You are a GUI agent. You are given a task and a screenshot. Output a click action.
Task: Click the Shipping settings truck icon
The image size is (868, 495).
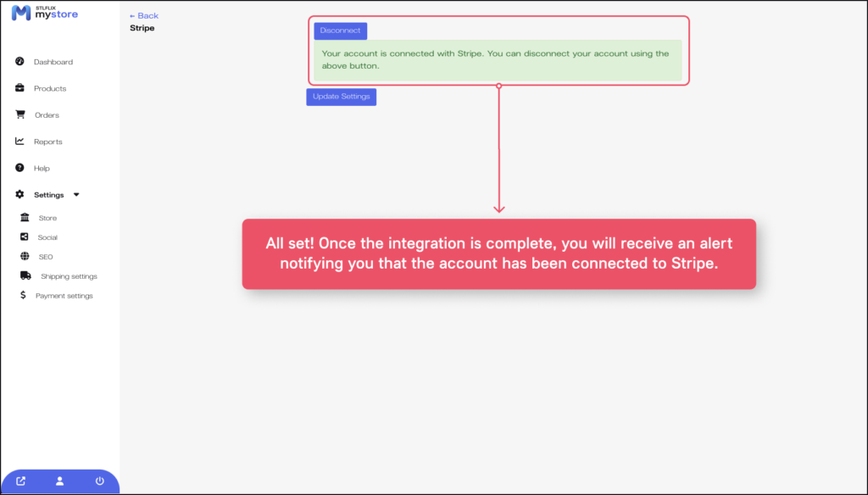[25, 275]
